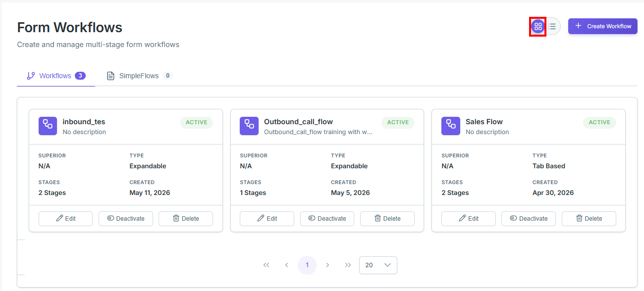Deactivate the Outbound_call_flow workflow

(x=327, y=219)
